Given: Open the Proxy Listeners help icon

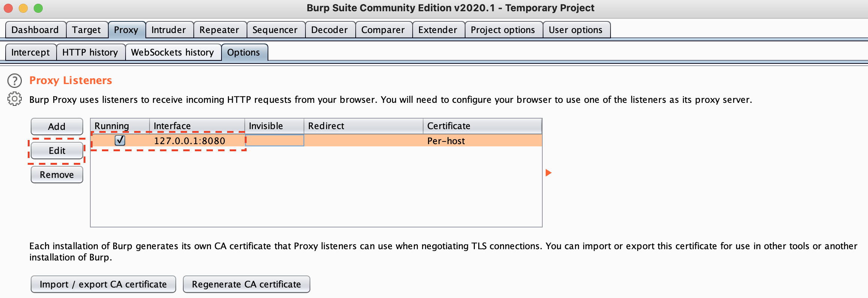Looking at the screenshot, I should [x=15, y=81].
